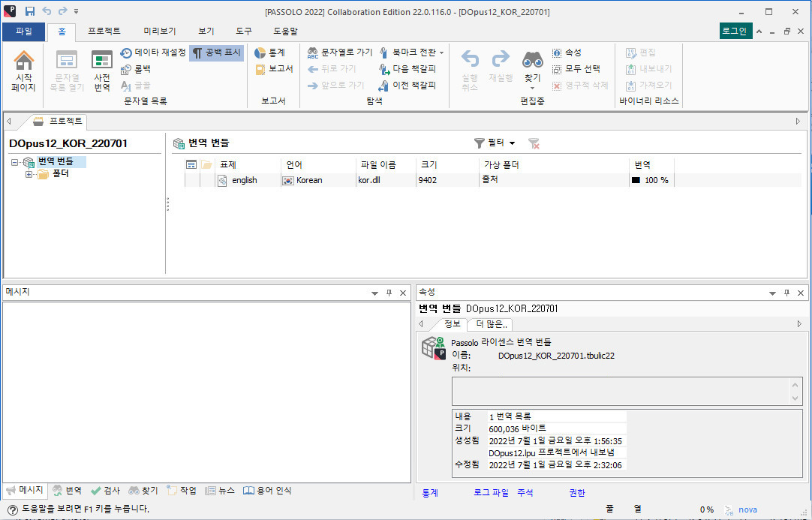The width and height of the screenshot is (812, 520).
Task: Undo from the quick access toolbar
Action: tap(47, 11)
